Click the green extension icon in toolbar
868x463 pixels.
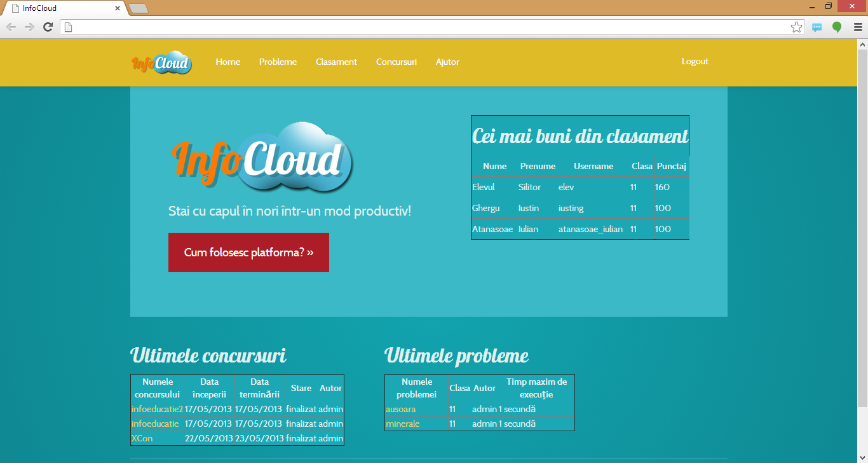coord(837,27)
